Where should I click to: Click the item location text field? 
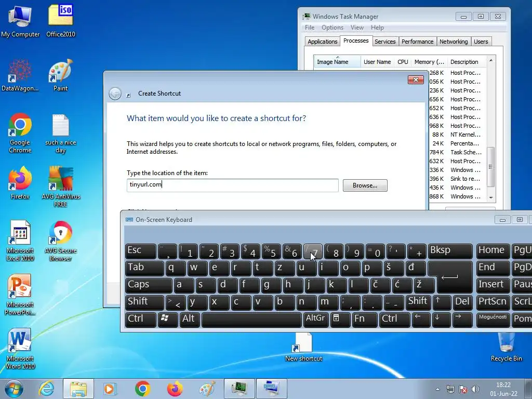(232, 185)
